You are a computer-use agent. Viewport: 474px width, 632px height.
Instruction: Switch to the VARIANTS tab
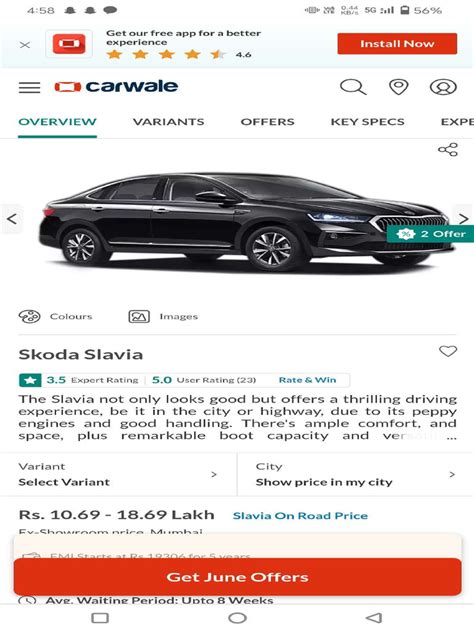click(x=168, y=122)
